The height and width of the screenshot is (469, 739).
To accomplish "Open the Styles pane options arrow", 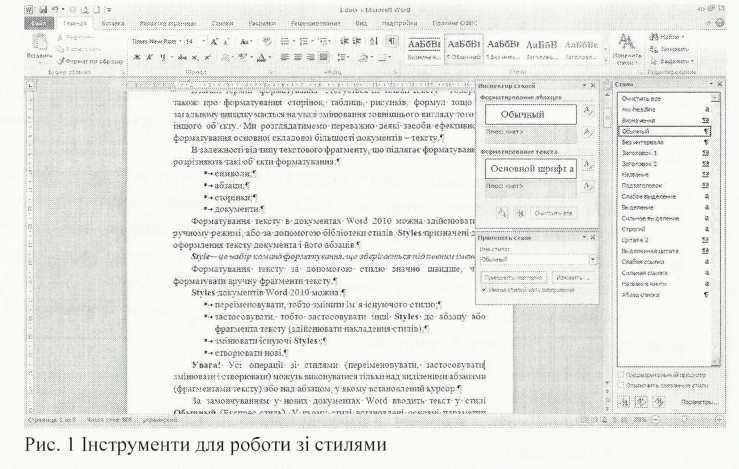I will point(711,84).
